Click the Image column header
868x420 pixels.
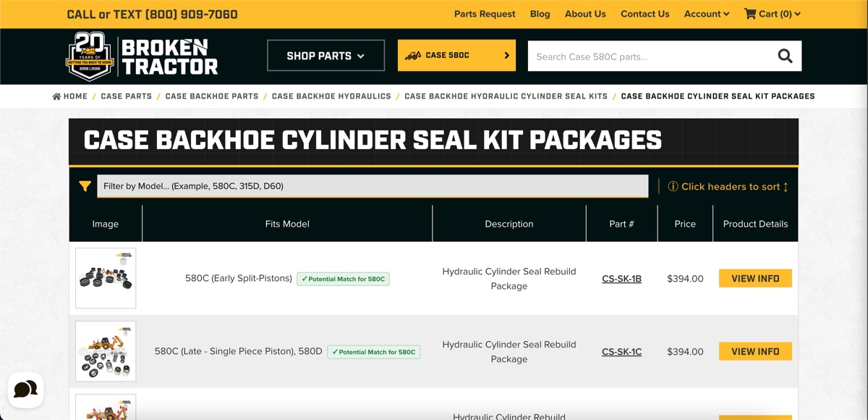(106, 224)
